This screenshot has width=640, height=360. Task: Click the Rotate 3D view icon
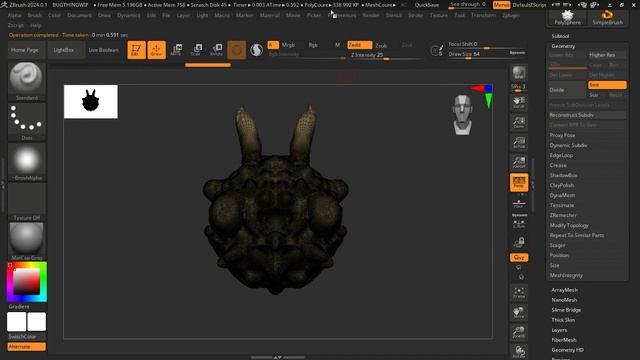519,351
